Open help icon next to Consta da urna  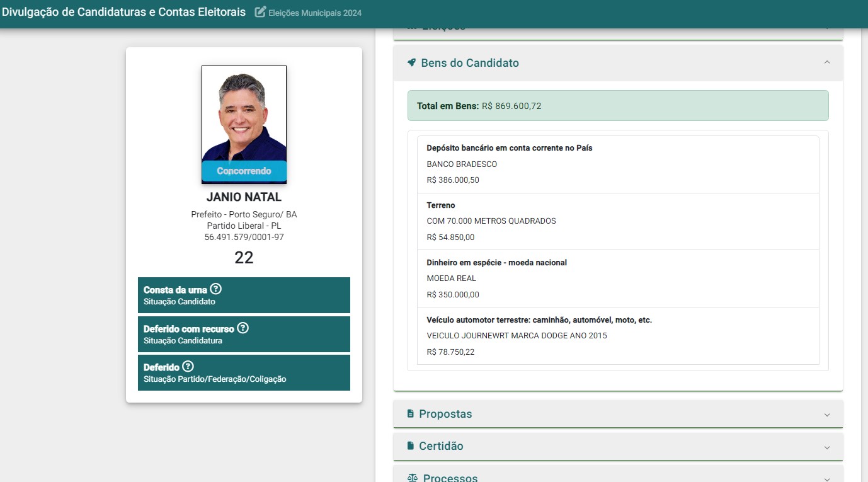(215, 289)
